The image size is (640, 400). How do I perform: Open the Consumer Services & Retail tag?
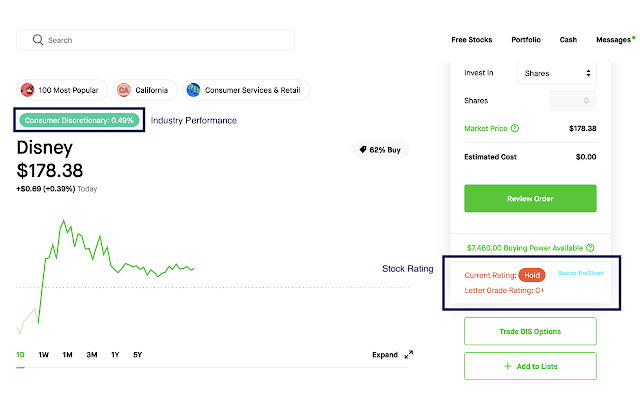pos(246,90)
